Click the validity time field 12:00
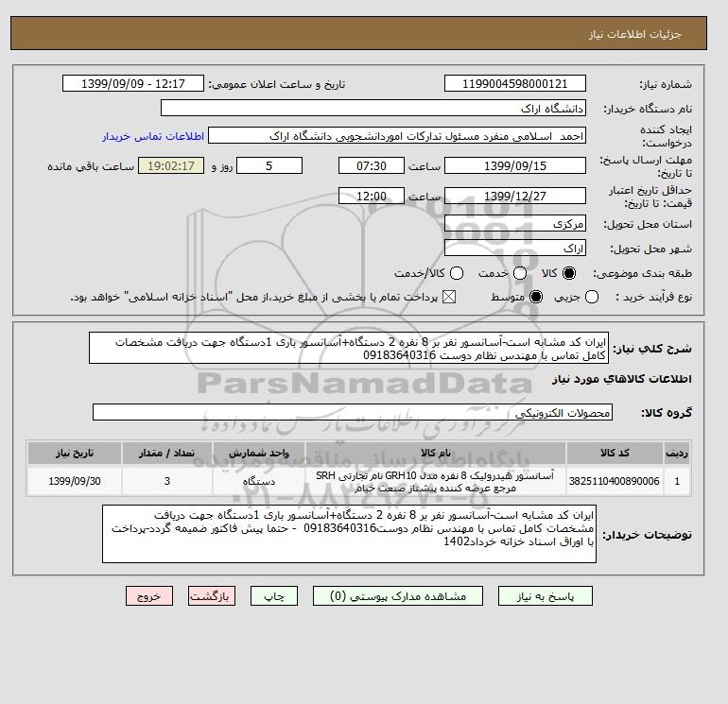 [x=372, y=196]
